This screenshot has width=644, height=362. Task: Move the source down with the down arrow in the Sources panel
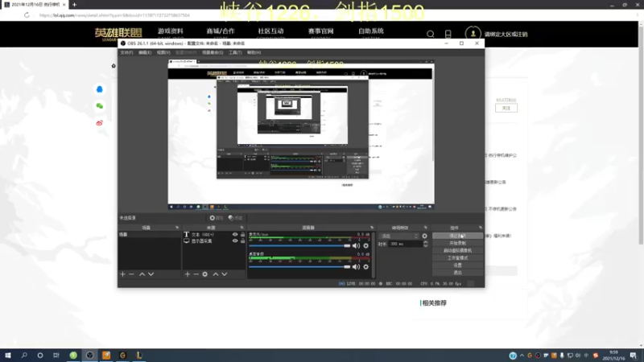click(225, 274)
